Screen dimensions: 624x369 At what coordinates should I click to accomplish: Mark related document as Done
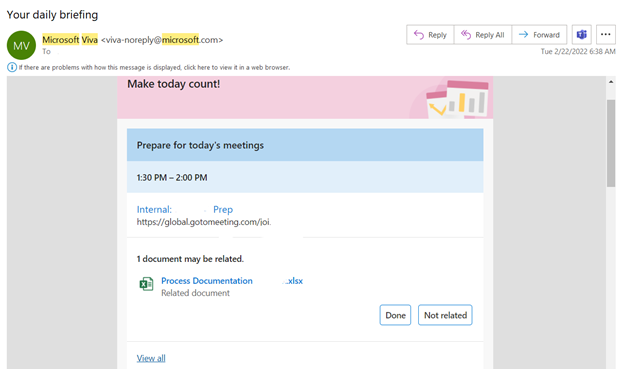pos(395,315)
